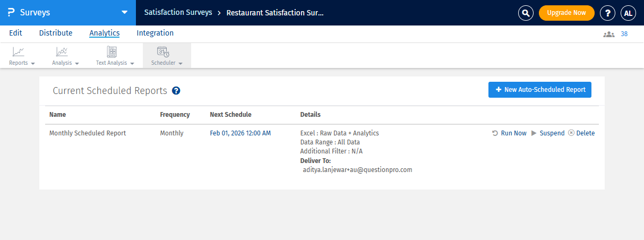Click the Monthly frequency cell
The height and width of the screenshot is (240, 644).
(172, 133)
